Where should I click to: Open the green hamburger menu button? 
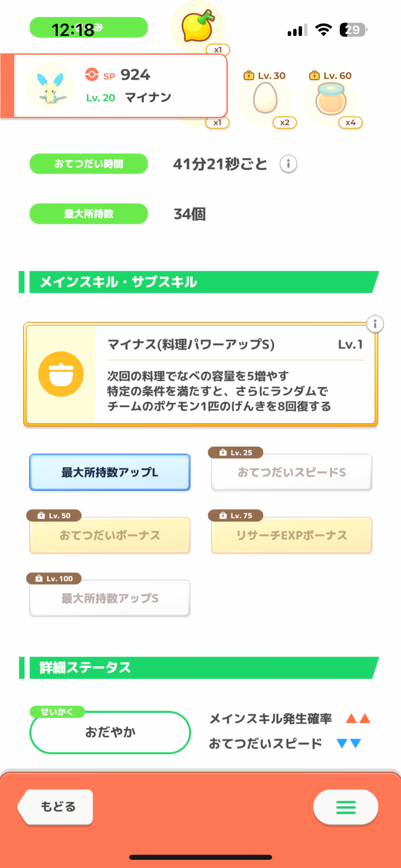click(345, 807)
